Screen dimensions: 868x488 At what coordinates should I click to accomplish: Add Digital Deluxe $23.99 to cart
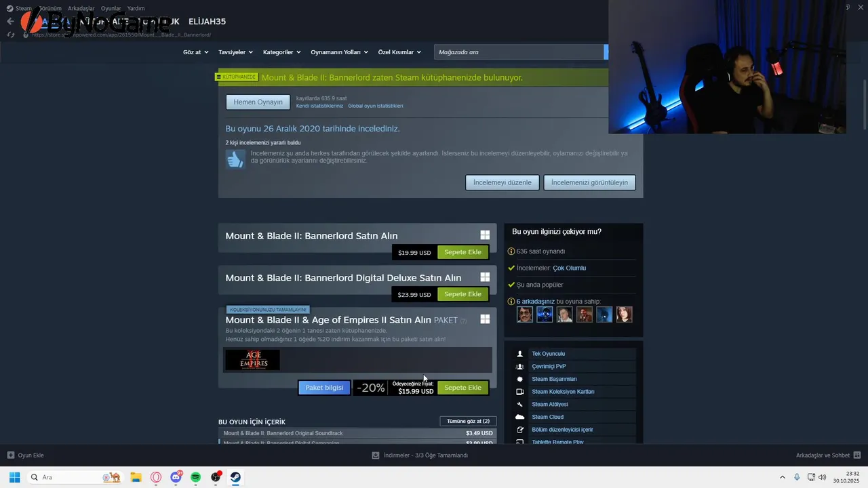pos(462,294)
